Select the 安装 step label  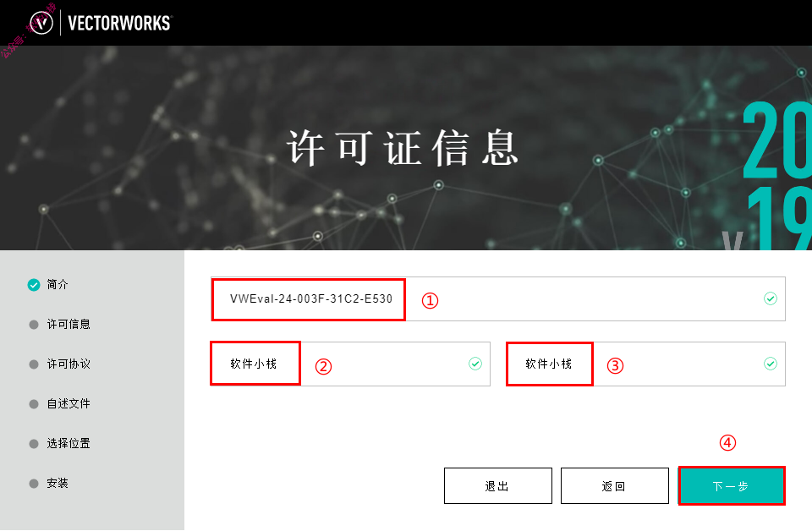tap(58, 484)
